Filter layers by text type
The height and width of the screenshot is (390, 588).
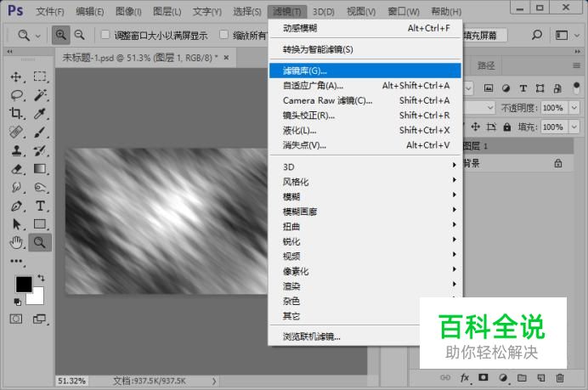tap(523, 88)
